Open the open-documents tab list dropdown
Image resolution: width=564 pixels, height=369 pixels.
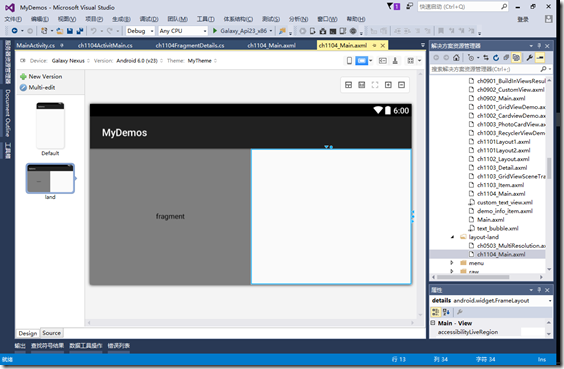423,45
